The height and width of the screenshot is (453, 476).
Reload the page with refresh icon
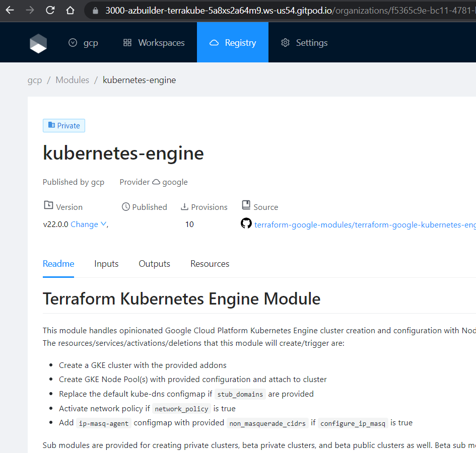[x=50, y=10]
